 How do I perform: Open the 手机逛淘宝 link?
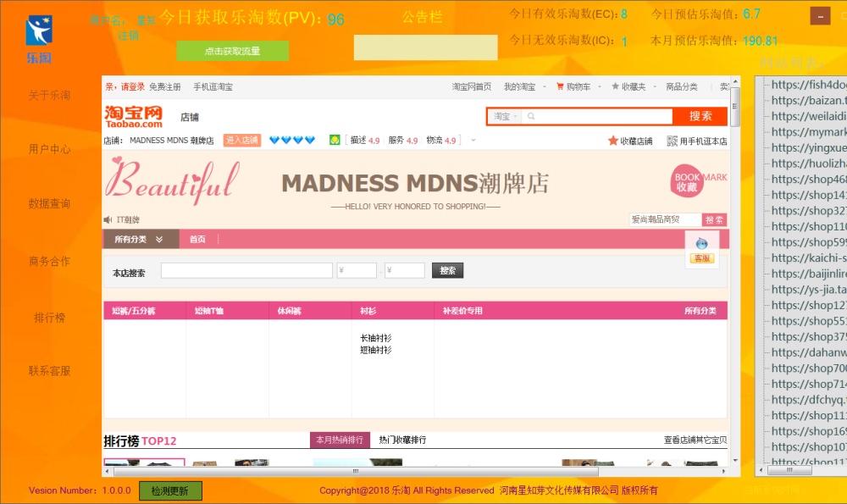tap(213, 86)
